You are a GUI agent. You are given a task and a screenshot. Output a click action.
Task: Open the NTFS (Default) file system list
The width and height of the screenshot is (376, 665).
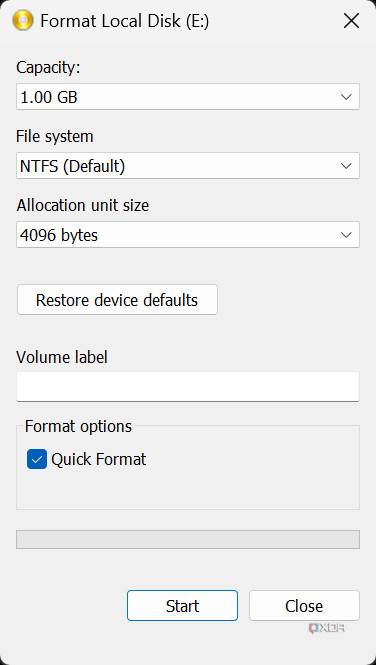tap(188, 166)
